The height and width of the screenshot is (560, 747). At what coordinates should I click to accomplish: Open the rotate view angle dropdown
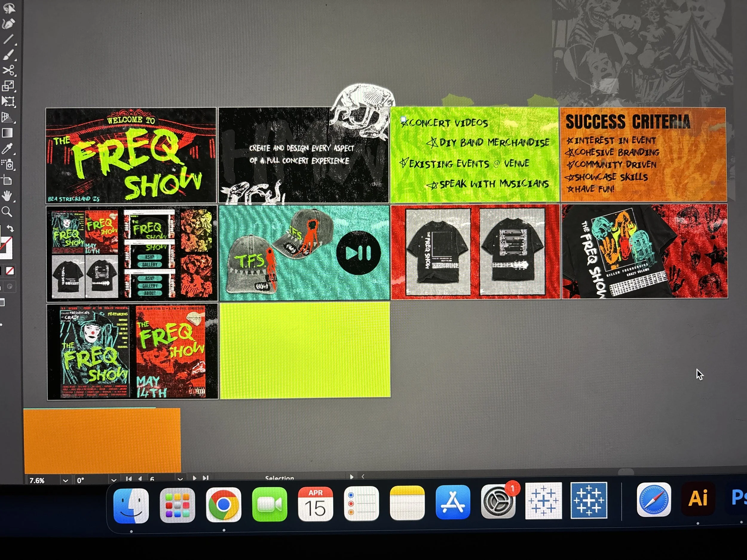114,480
